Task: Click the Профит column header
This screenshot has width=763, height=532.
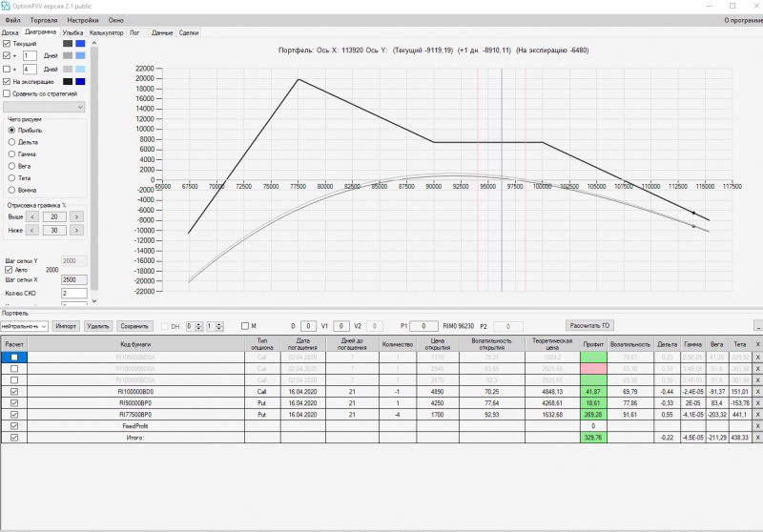Action: tap(593, 344)
